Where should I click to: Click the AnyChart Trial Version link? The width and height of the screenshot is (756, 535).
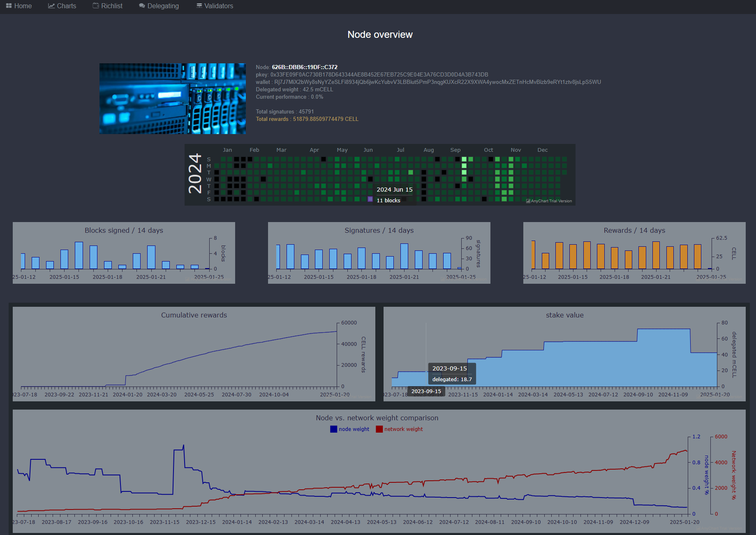coord(551,201)
